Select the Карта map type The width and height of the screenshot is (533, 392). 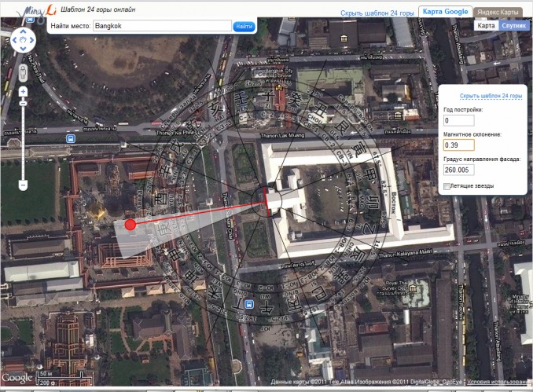pyautogui.click(x=486, y=25)
